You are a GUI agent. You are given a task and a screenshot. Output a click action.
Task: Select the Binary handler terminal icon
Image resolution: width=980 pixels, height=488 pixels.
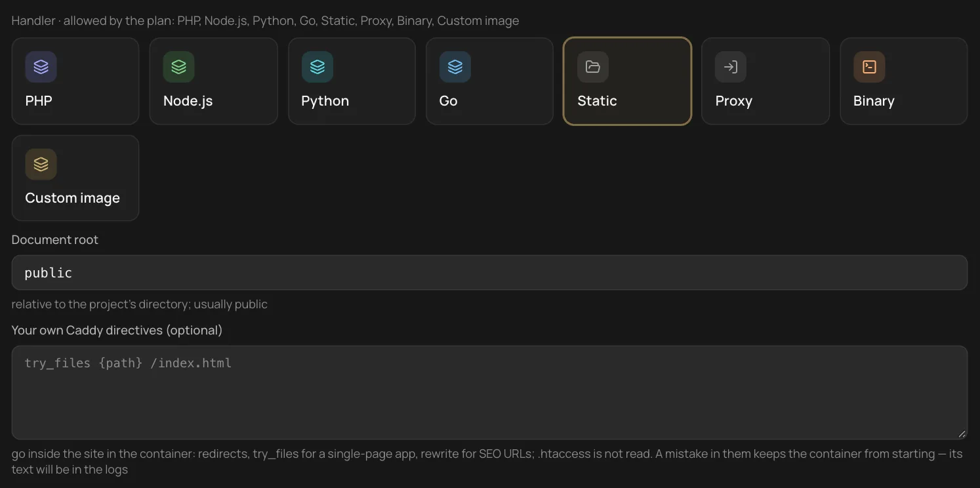tap(869, 67)
